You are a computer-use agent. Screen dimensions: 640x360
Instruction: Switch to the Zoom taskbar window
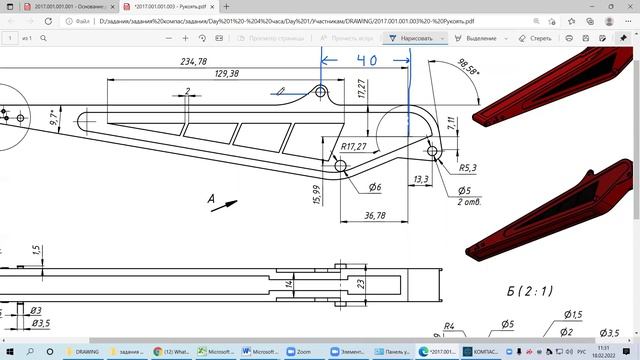click(304, 351)
